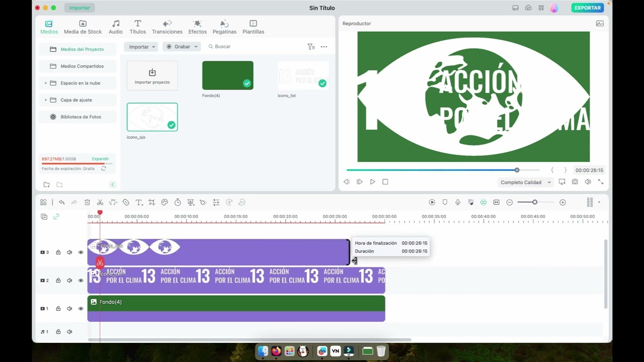The image size is (644, 362).
Task: Mute audio track 1
Action: coord(69,332)
